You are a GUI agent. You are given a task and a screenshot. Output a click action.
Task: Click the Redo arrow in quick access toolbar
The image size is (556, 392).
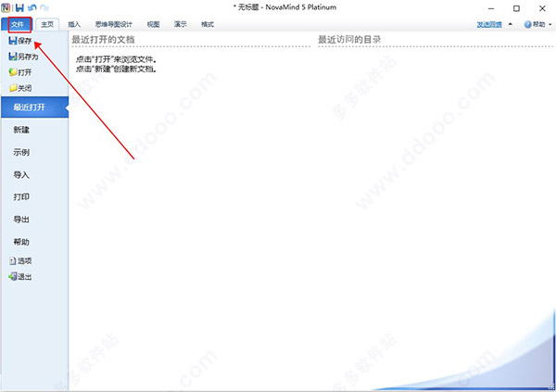[x=44, y=7]
